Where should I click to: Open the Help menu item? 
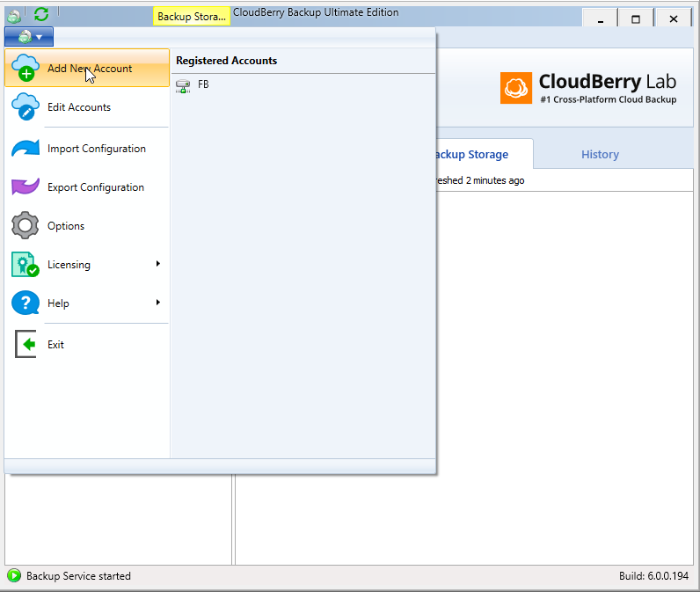click(87, 303)
